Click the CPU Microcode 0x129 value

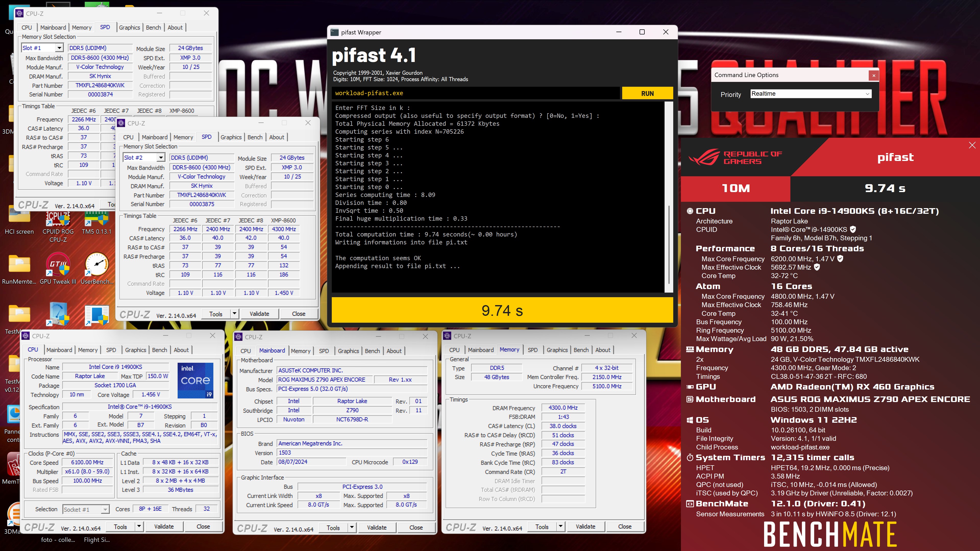[x=410, y=462]
